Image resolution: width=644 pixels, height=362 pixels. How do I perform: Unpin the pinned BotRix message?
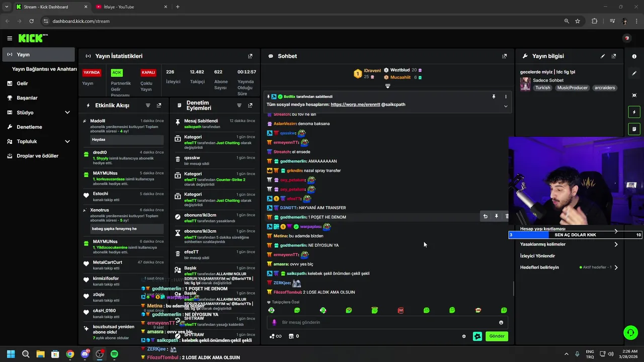click(x=494, y=97)
